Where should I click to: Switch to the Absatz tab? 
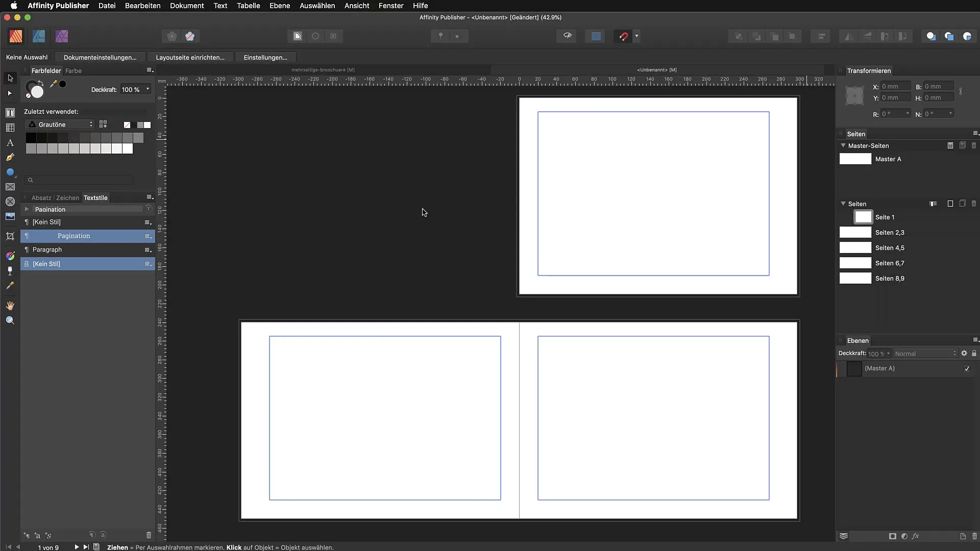41,197
